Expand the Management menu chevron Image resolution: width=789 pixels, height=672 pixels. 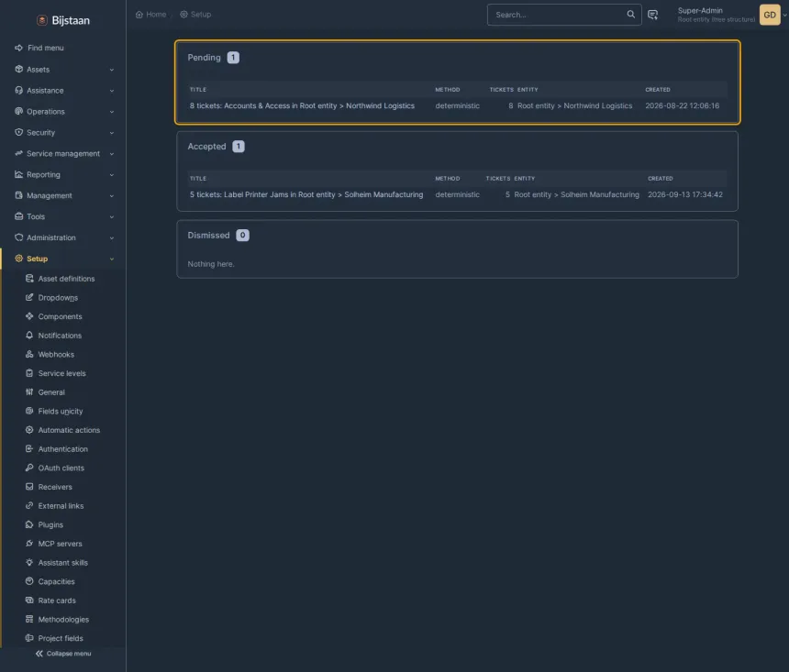pos(112,195)
